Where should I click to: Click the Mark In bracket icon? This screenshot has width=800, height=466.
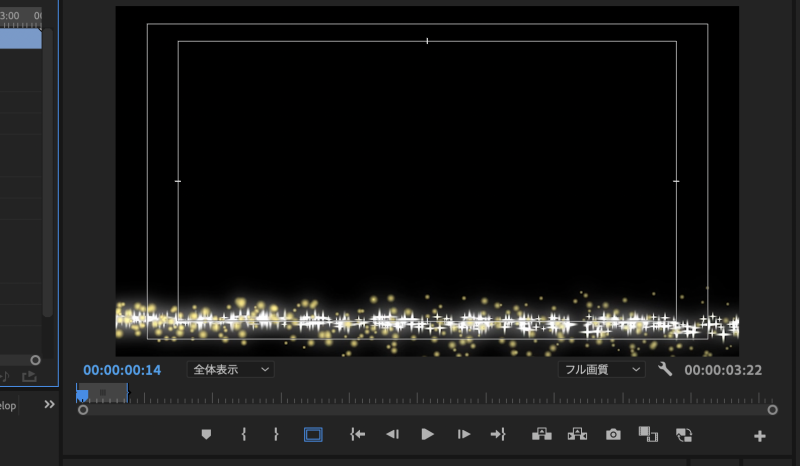point(243,435)
